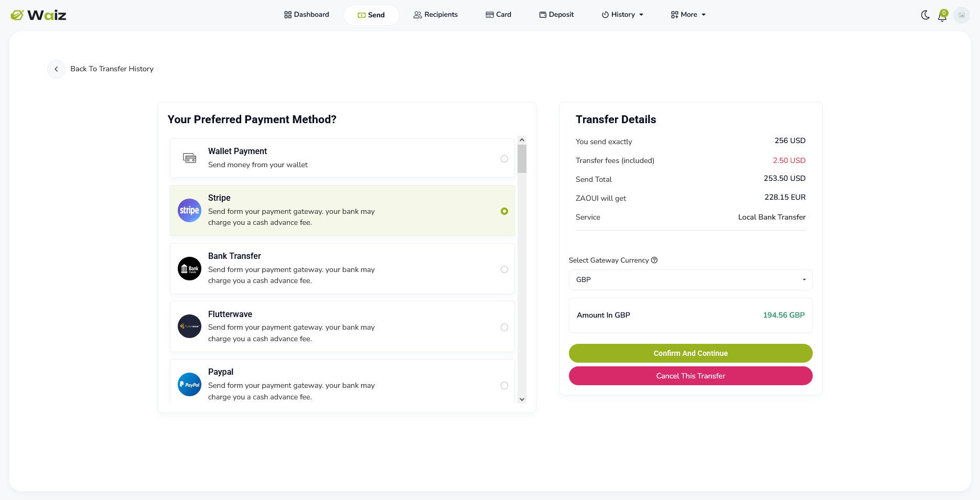The image size is (980, 500).
Task: Click the payment list scrollbar down arrow
Action: pyautogui.click(x=522, y=399)
